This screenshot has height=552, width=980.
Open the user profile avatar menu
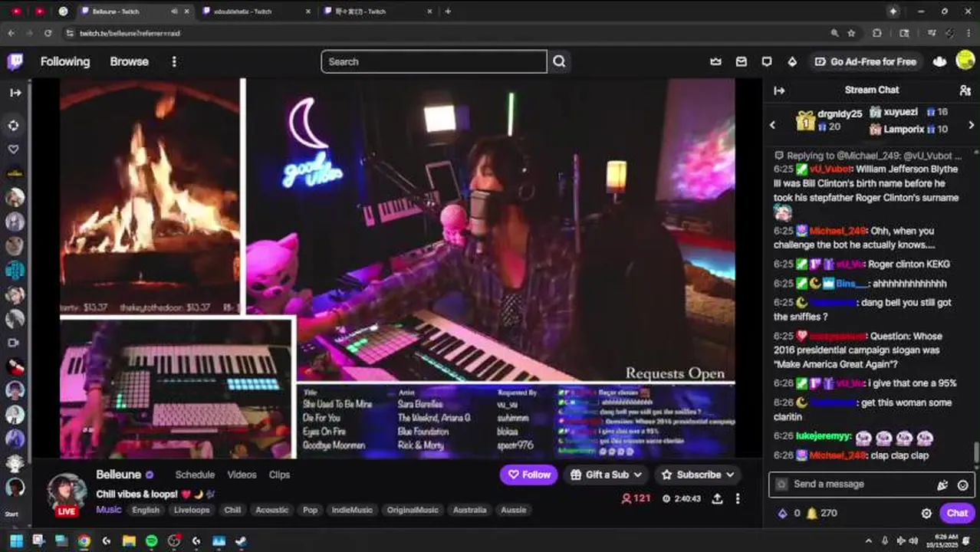pyautogui.click(x=965, y=61)
